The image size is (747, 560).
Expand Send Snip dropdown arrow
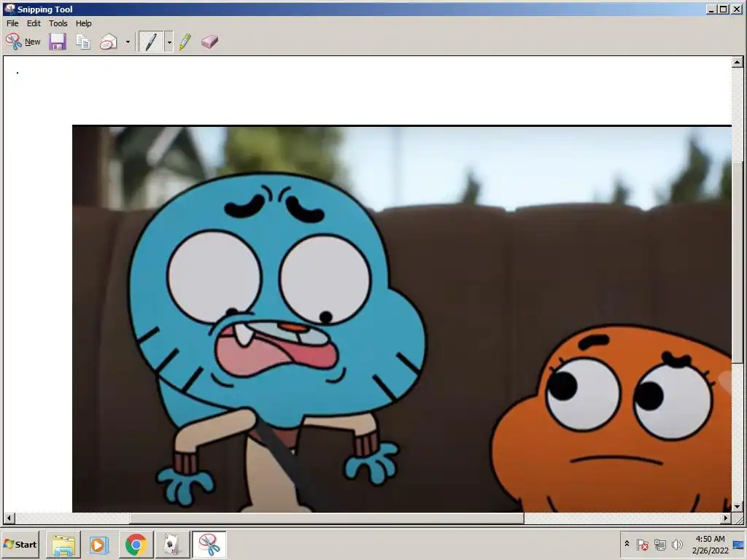point(128,42)
